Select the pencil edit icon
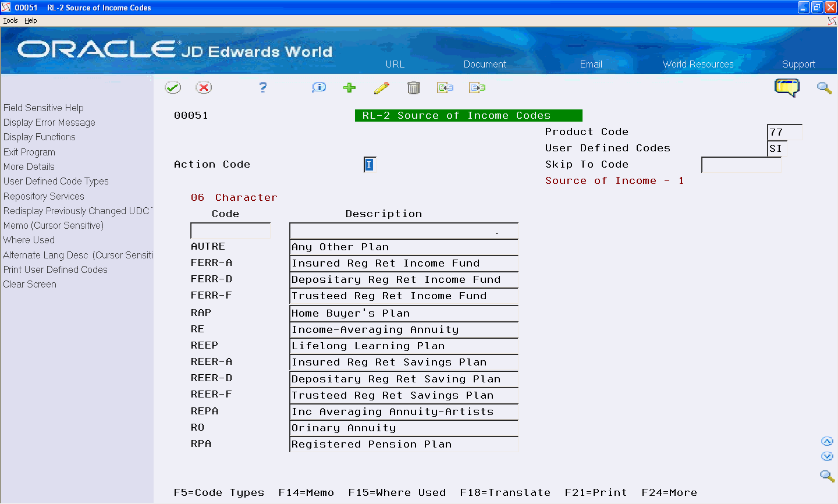The width and height of the screenshot is (838, 504). click(x=382, y=87)
